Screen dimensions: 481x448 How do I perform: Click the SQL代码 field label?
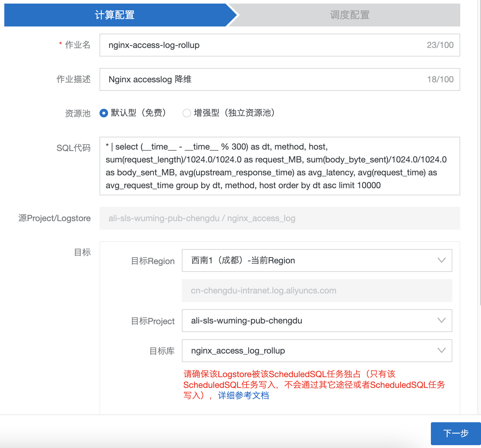[73, 148]
